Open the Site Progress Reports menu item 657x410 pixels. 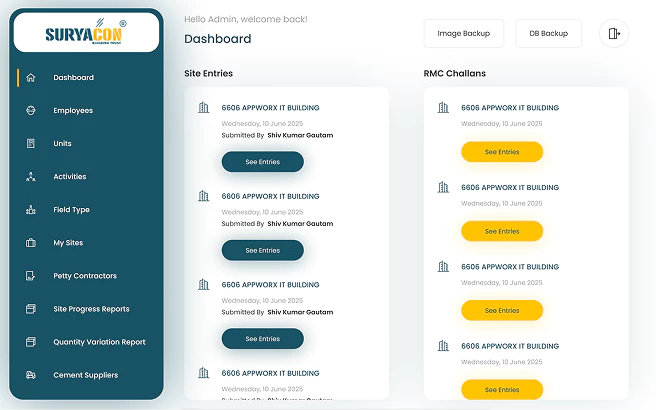pyautogui.click(x=91, y=309)
